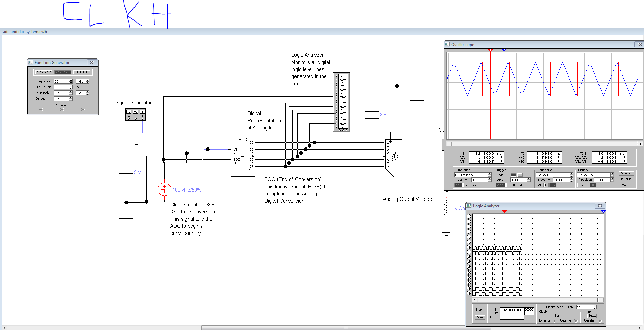Click the red T1 cursor in Logic Analyzer
644x330 pixels.
coord(504,211)
